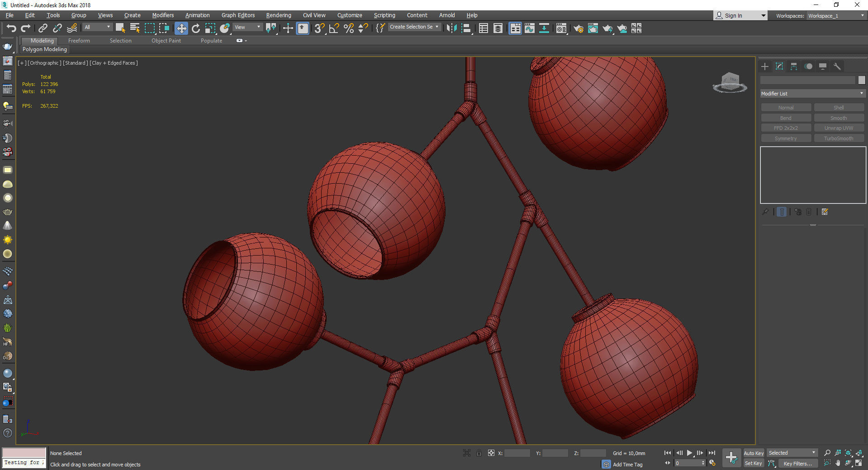Switch to the Modify panel icon

(779, 66)
